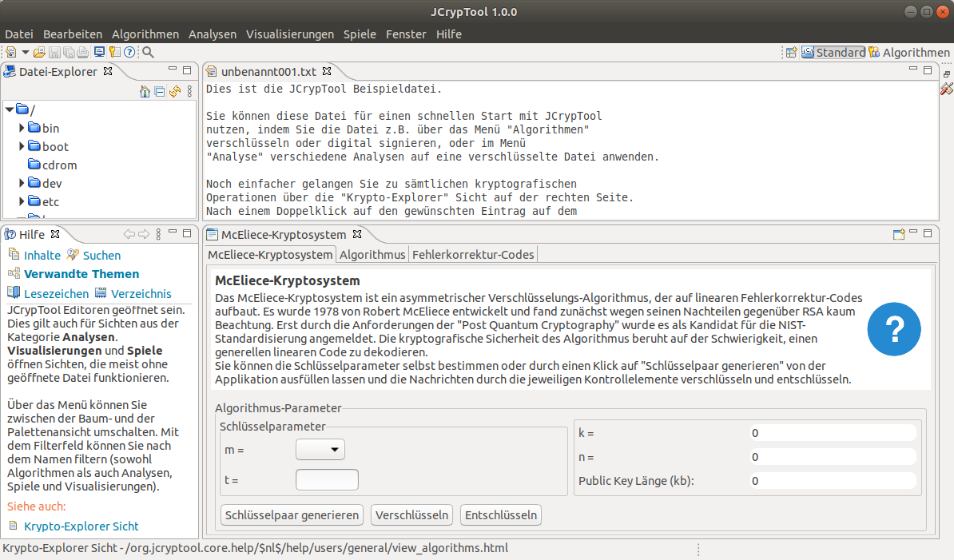Switch to the Standard perspective

click(833, 52)
